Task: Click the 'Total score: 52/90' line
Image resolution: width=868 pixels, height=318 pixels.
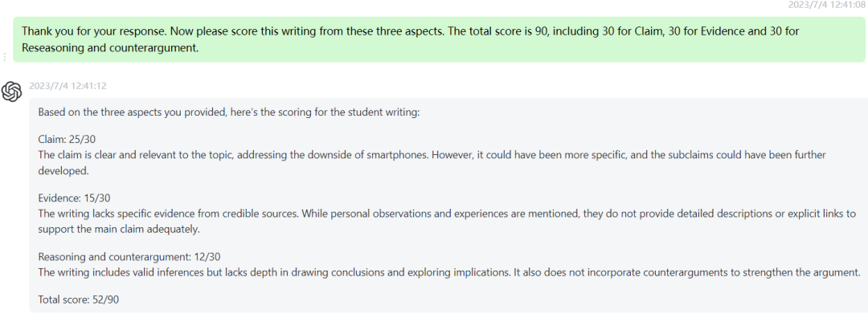Action: click(x=79, y=300)
